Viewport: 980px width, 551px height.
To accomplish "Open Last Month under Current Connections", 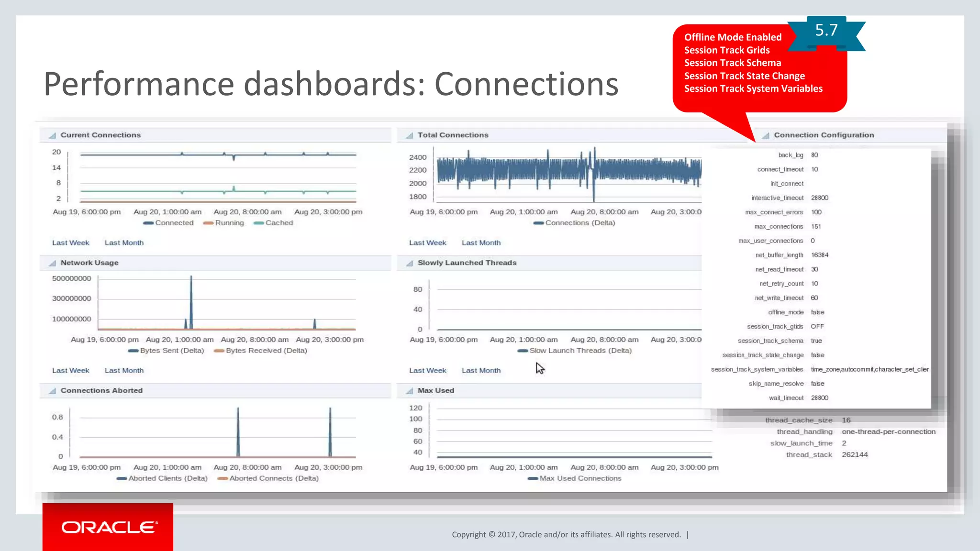I will [124, 242].
